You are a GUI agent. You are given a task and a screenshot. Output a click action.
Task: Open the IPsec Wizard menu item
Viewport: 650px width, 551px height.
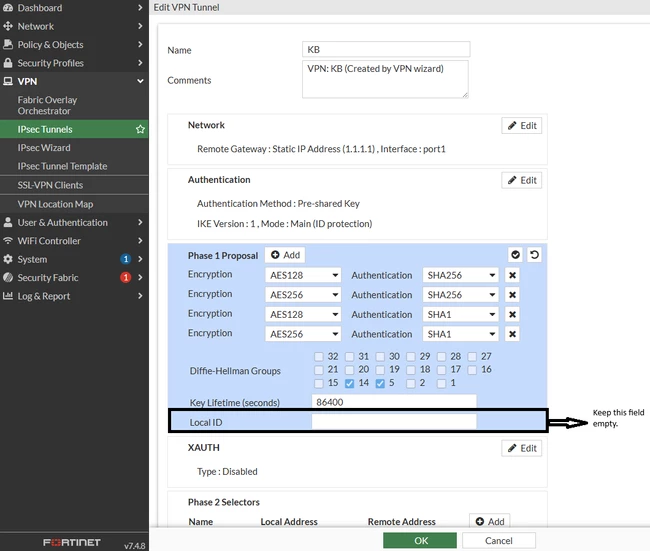[x=74, y=148]
